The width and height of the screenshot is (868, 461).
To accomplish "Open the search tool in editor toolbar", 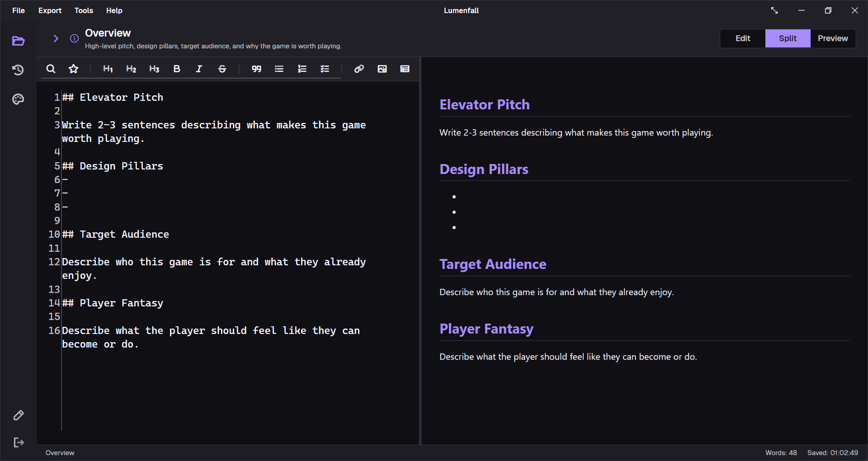I will 51,69.
